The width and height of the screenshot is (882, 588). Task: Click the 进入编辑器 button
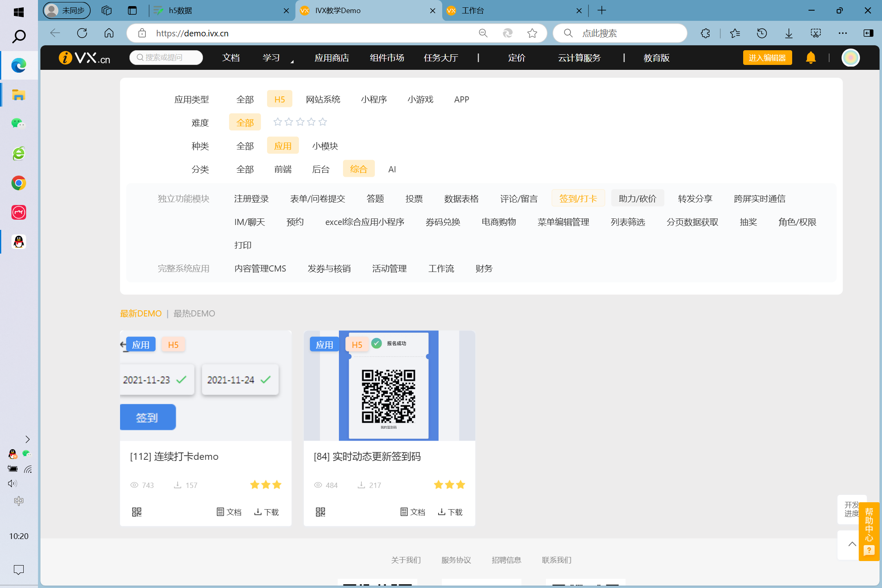point(767,58)
